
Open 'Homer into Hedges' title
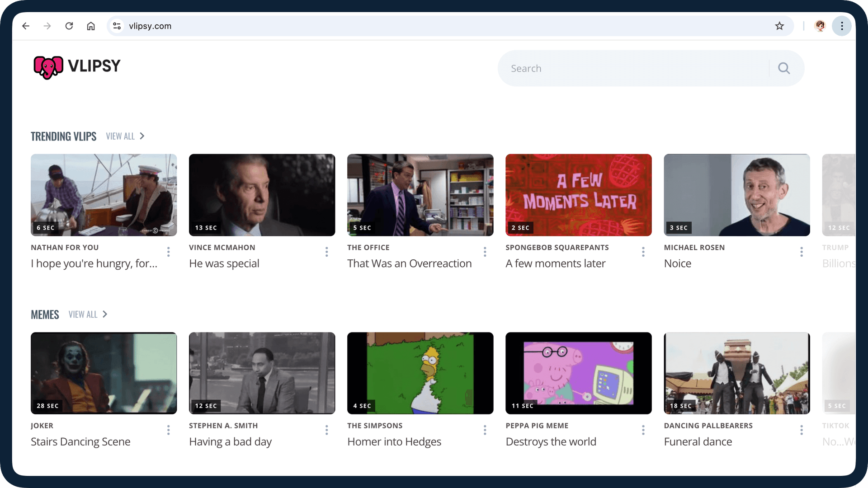[394, 442]
